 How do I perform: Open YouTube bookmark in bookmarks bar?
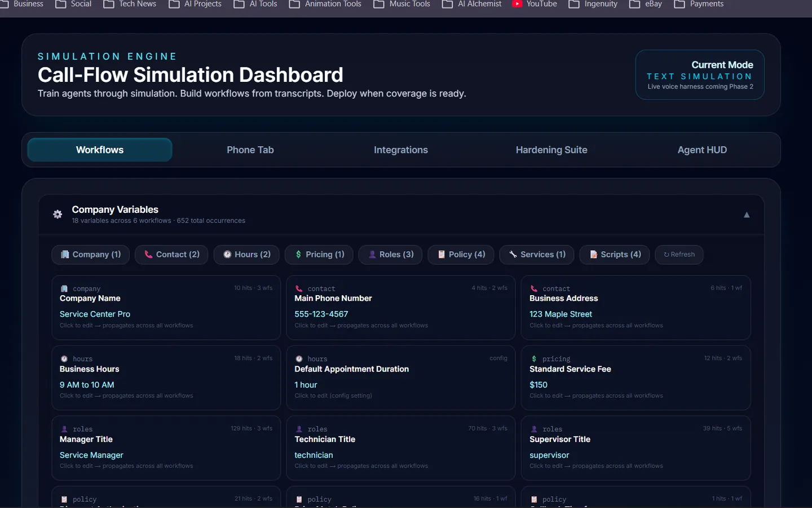(535, 4)
